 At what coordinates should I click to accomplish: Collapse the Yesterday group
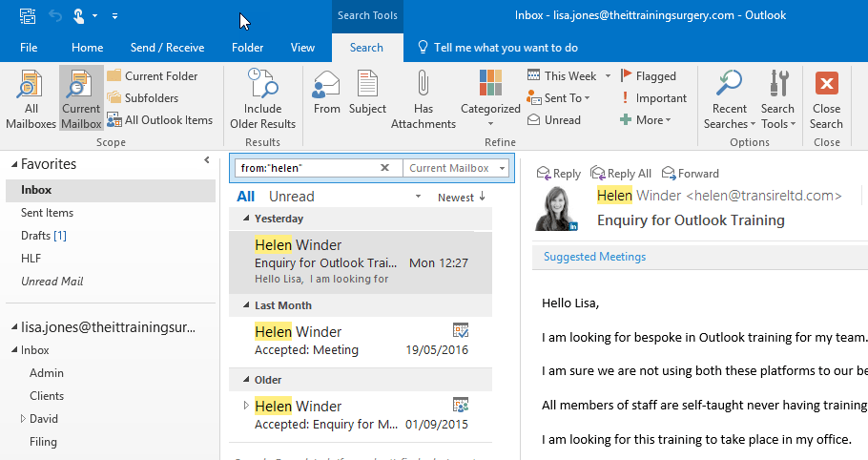tap(246, 219)
